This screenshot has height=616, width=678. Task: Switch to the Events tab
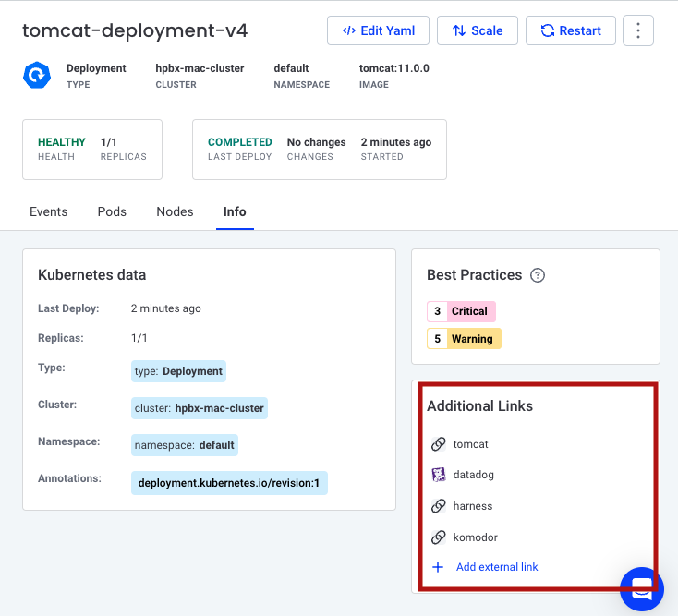coord(48,211)
